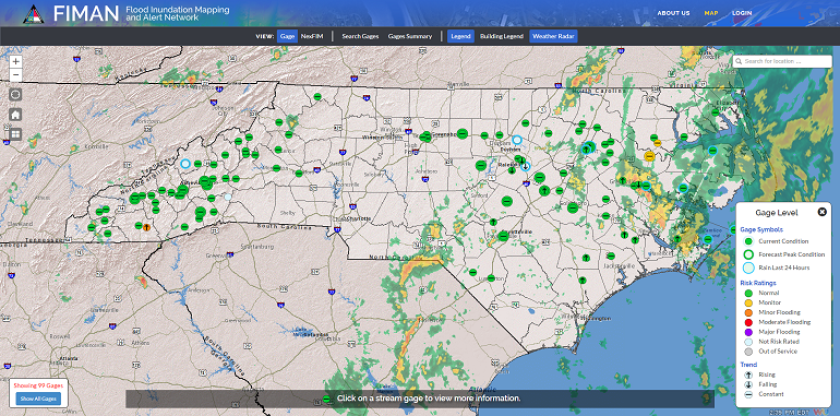The width and height of the screenshot is (840, 416).
Task: Switch view to Gage
Action: (x=288, y=36)
